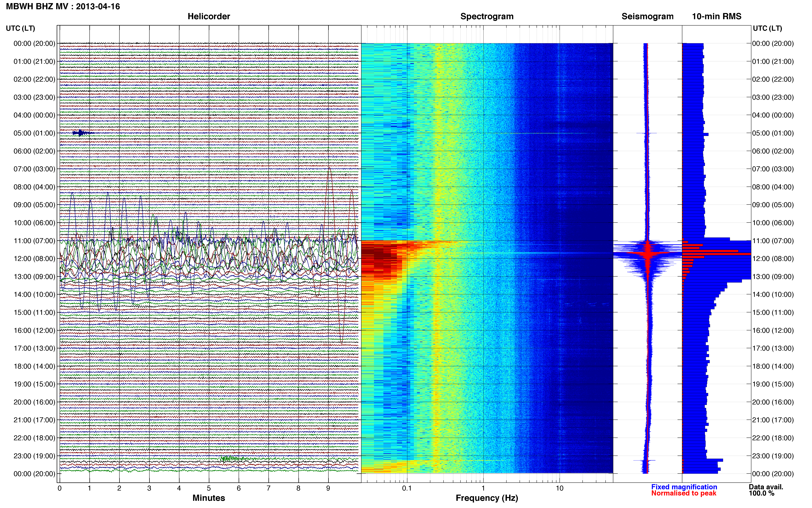
Task: Click the '9' tick on the Minutes axis
Action: pos(328,488)
